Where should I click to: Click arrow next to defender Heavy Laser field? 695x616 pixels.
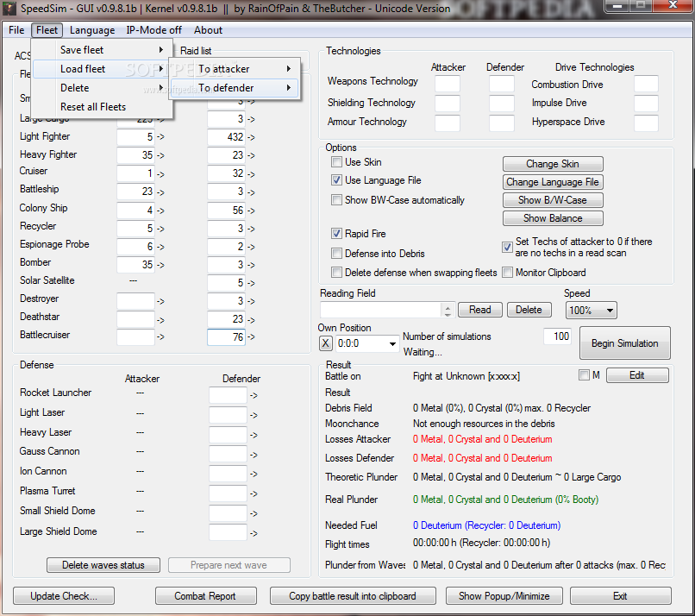click(254, 435)
